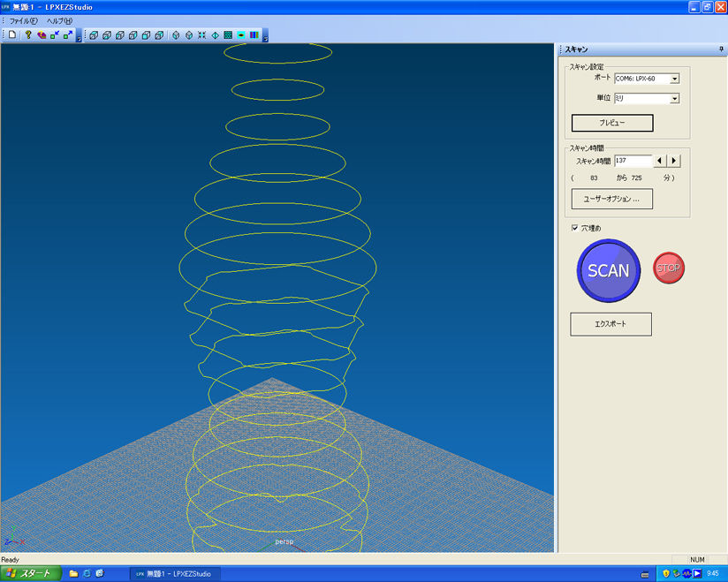Click the yellow question mark help icon
The width and height of the screenshot is (728, 582).
(28, 34)
